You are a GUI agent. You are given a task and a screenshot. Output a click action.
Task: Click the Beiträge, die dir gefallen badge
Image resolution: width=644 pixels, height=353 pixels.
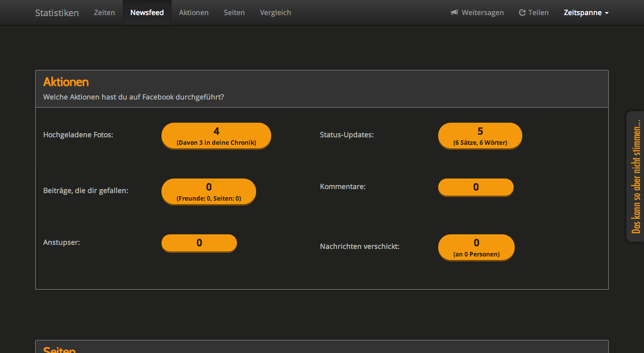[x=209, y=192]
